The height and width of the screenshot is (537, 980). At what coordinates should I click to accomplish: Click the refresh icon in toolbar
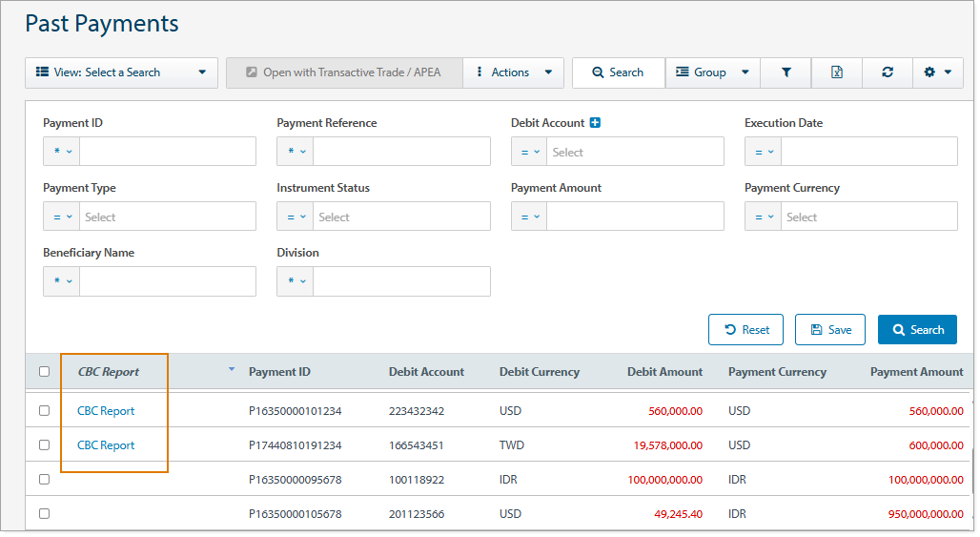[887, 72]
